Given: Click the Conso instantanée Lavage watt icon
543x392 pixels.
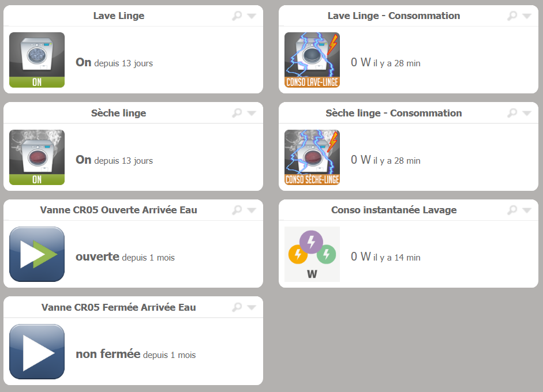Looking at the screenshot, I should coord(312,254).
